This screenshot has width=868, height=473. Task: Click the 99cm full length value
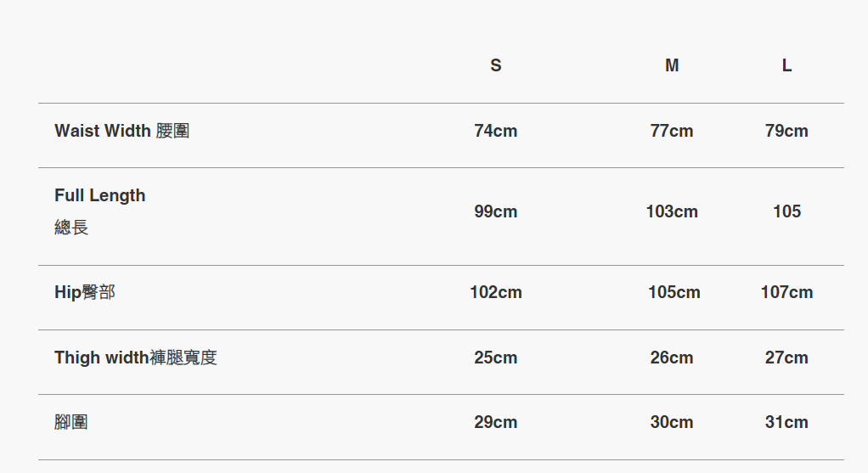click(x=496, y=211)
